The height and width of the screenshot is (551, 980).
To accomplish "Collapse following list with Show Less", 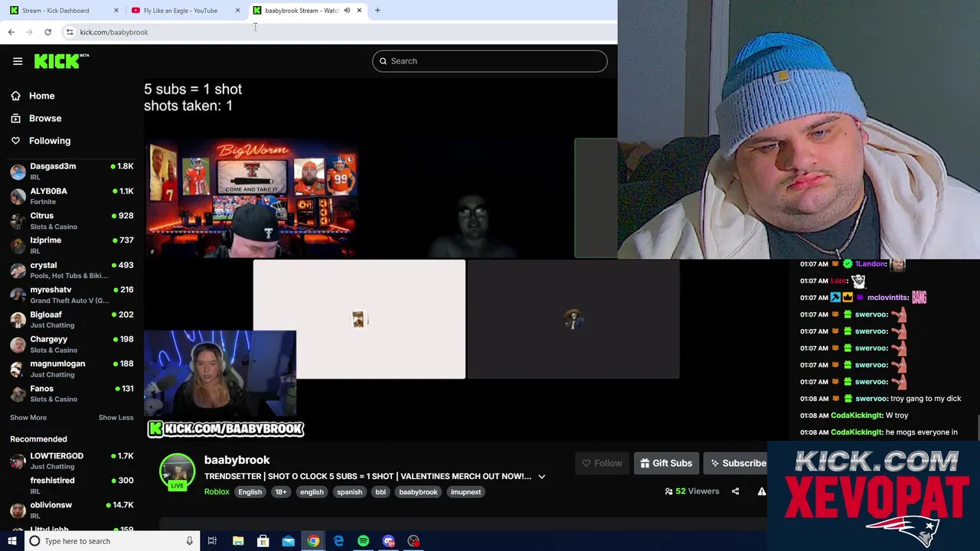I will pyautogui.click(x=116, y=418).
